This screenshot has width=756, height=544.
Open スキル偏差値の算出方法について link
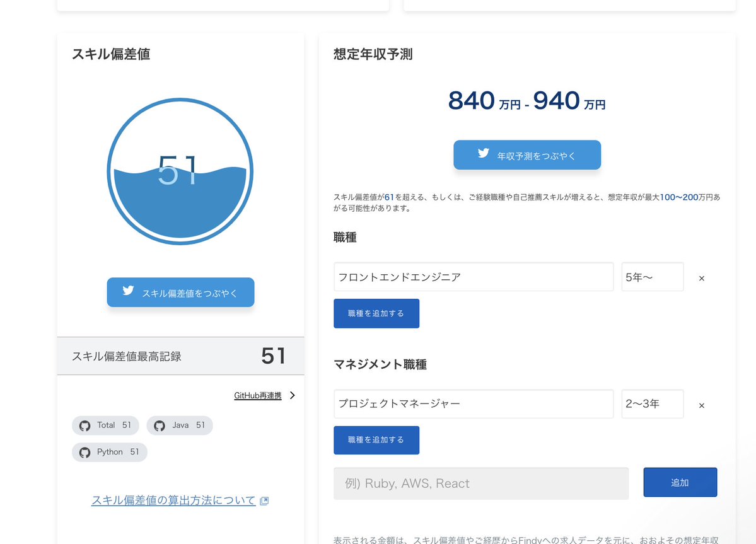click(173, 501)
